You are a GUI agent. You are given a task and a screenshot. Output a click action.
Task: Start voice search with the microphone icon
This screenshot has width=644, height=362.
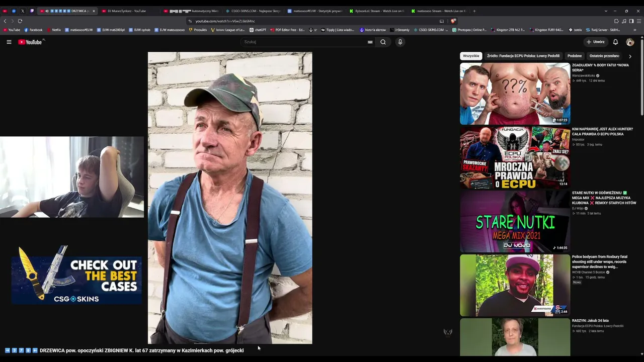coord(400,42)
